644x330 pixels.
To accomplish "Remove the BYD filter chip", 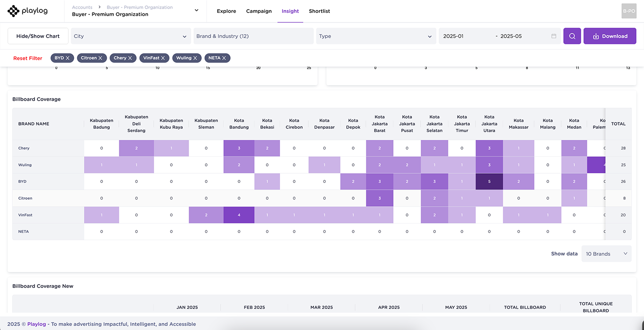I will [68, 58].
